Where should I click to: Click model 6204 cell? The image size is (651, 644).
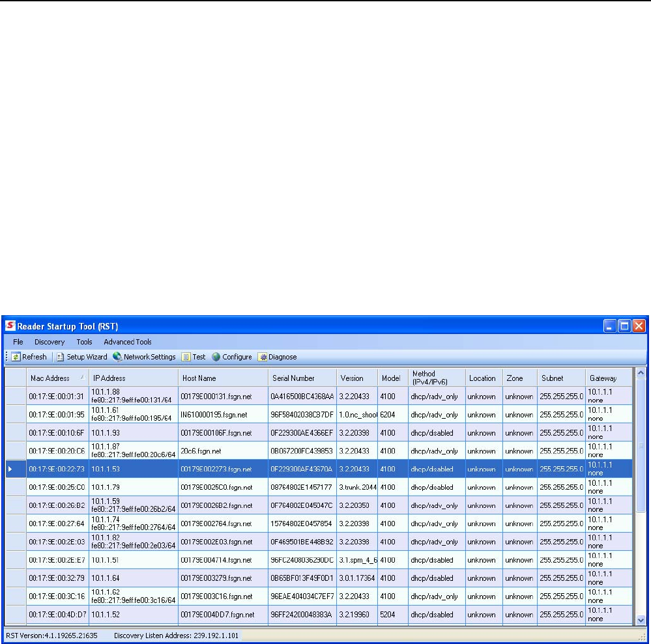(x=393, y=415)
